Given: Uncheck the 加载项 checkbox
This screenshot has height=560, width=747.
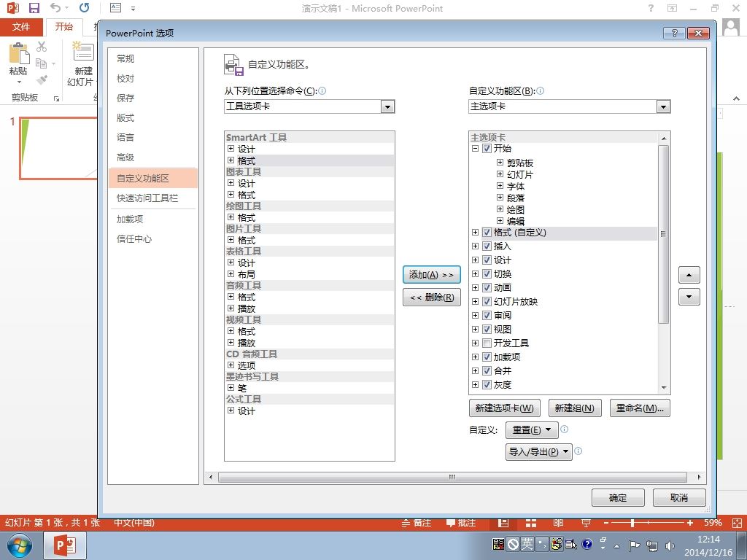Looking at the screenshot, I should click(x=487, y=357).
